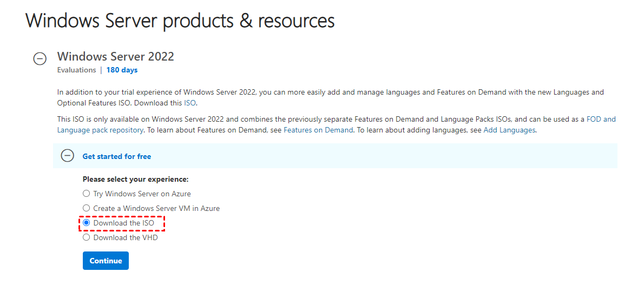644x285 pixels.
Task: Select the Download the ISO radio button
Action: pyautogui.click(x=86, y=223)
